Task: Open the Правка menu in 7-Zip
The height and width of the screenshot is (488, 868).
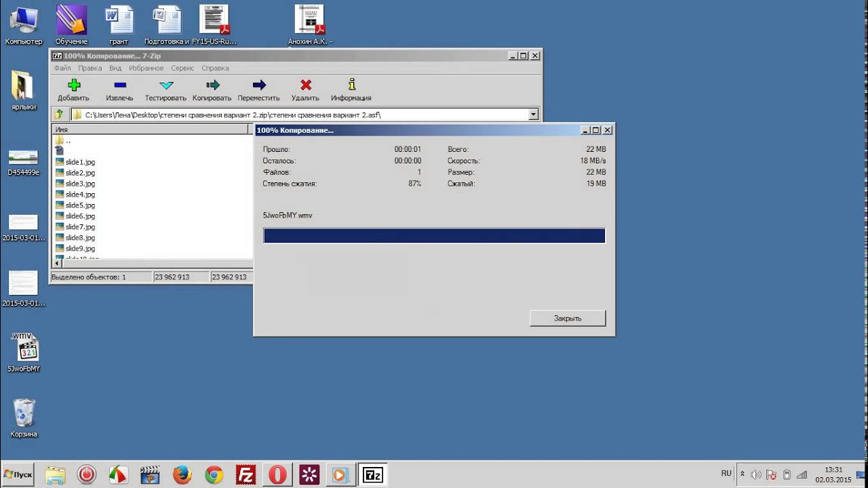Action: point(90,68)
